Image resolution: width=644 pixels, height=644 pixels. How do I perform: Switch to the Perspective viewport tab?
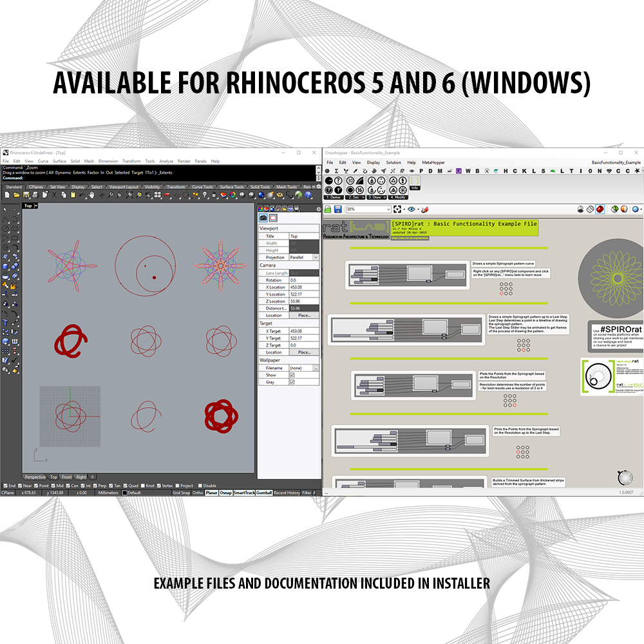click(x=35, y=477)
